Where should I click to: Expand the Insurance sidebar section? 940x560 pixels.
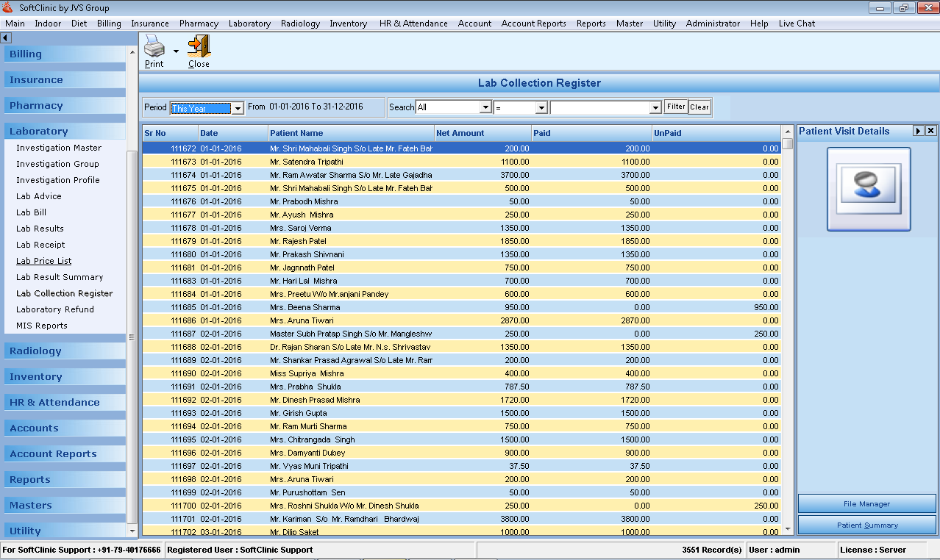65,80
